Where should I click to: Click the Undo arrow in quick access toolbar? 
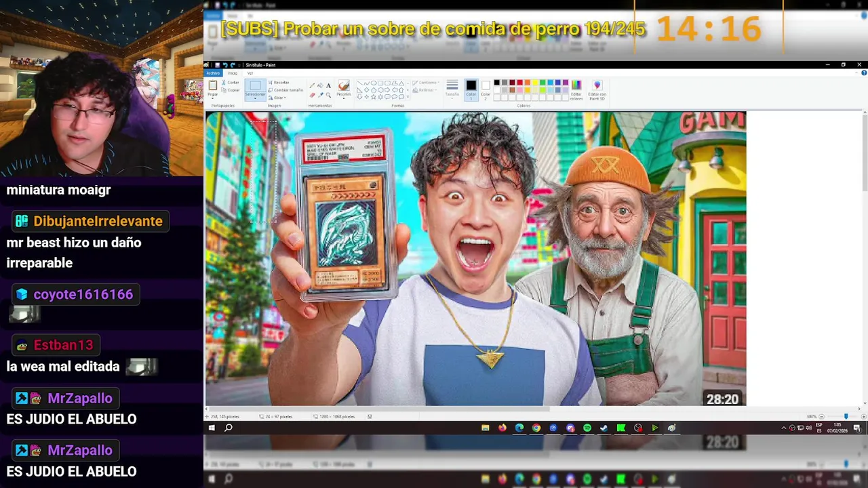(x=225, y=65)
